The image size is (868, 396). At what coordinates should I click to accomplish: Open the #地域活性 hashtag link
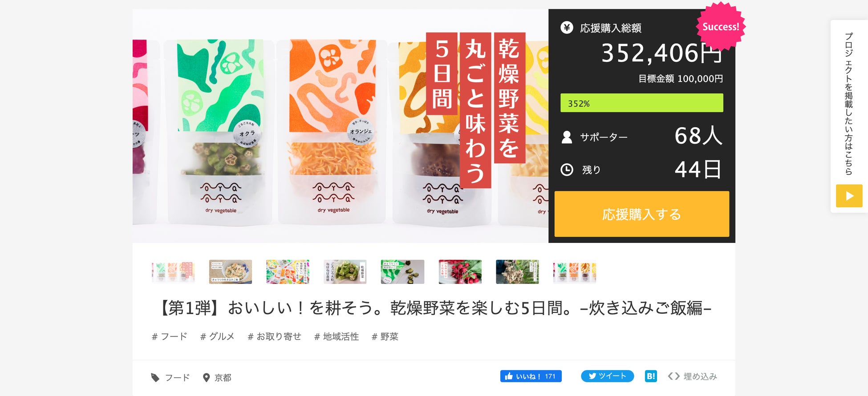click(337, 336)
